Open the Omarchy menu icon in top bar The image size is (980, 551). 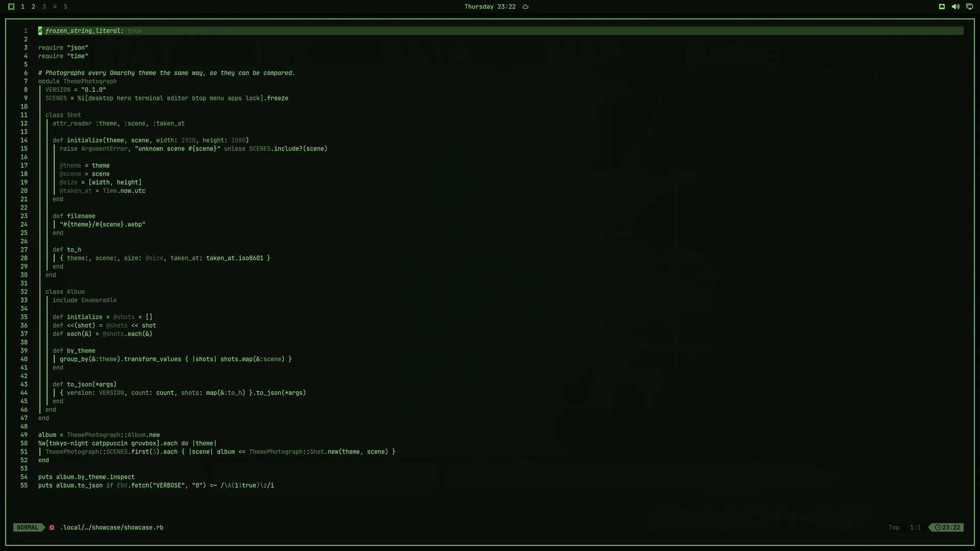click(11, 7)
